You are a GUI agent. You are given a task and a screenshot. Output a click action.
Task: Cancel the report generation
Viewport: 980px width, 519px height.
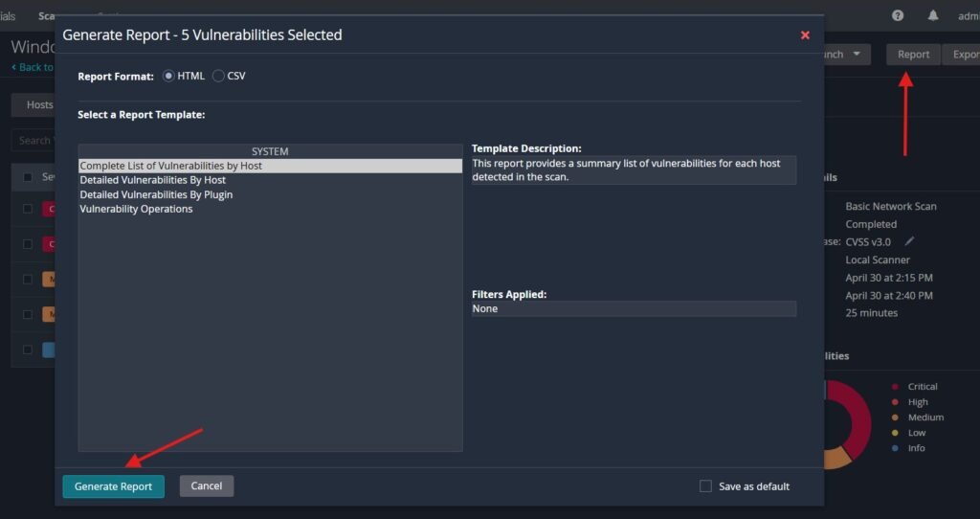pyautogui.click(x=206, y=485)
